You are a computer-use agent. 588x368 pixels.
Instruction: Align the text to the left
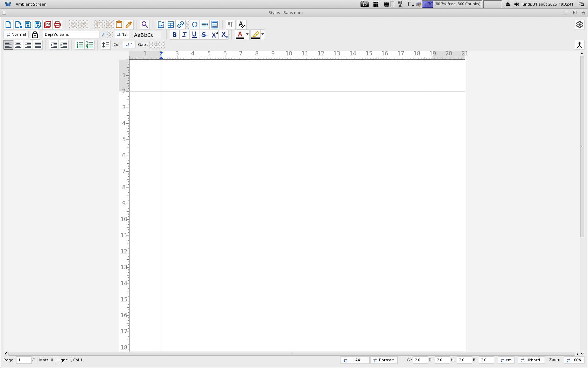pyautogui.click(x=8, y=45)
